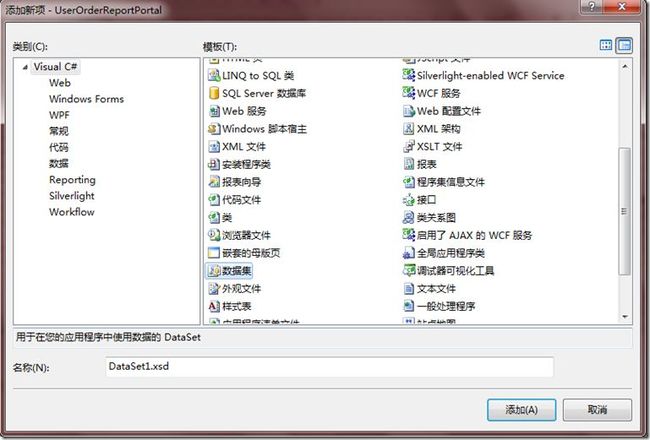650x440 pixels.
Task: Click scrollbar up arrow in templates list
Action: [625, 66]
